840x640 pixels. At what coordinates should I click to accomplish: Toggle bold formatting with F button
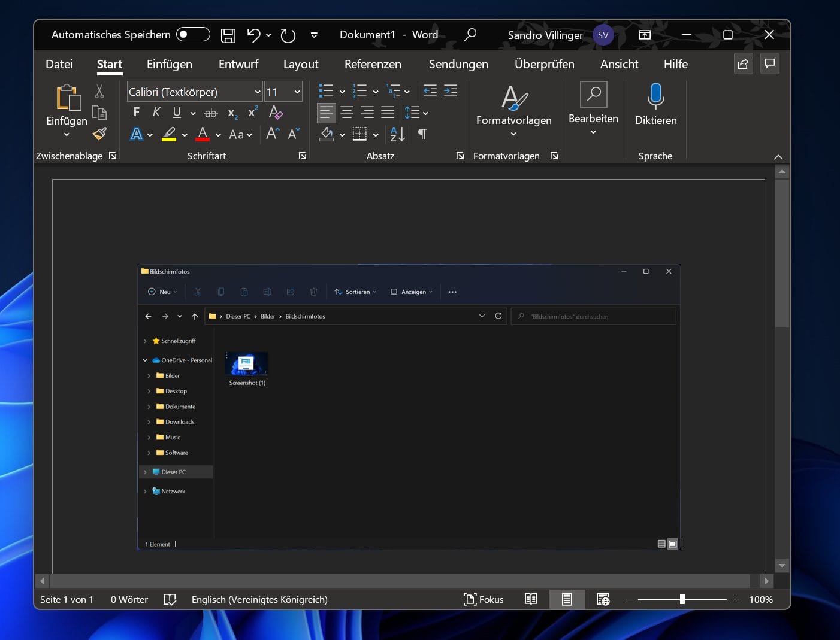(136, 112)
